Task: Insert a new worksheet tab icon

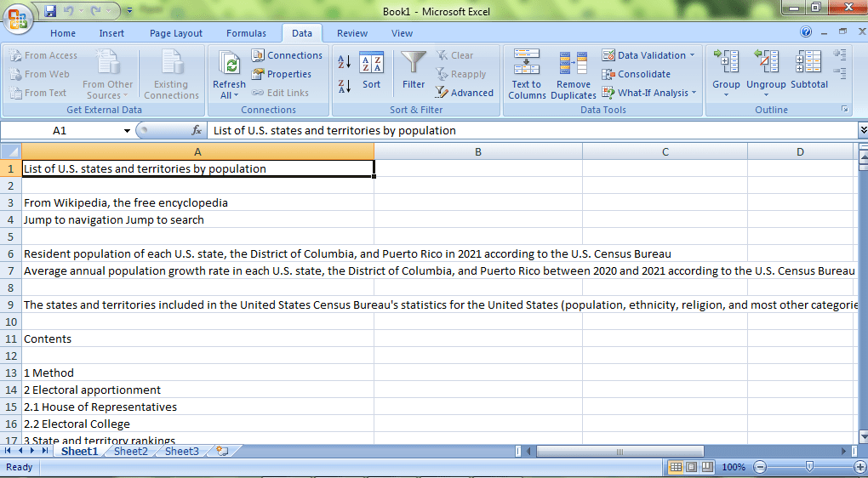Action: click(x=221, y=452)
